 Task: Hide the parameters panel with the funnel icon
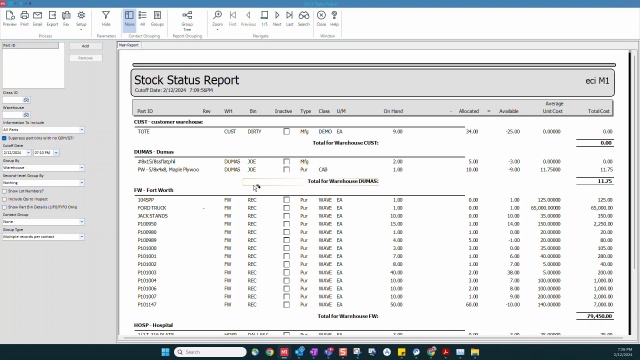pyautogui.click(x=106, y=18)
